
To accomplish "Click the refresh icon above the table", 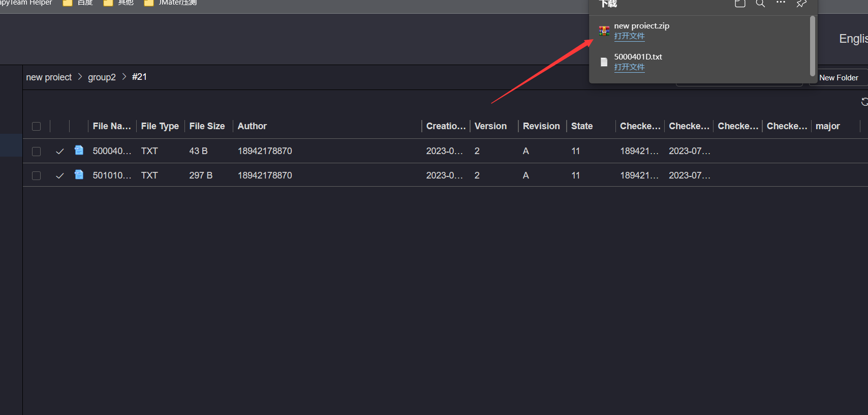I will click(x=864, y=102).
